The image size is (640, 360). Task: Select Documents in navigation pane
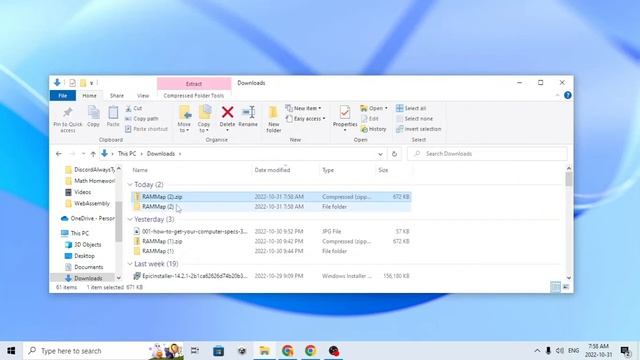click(x=84, y=267)
